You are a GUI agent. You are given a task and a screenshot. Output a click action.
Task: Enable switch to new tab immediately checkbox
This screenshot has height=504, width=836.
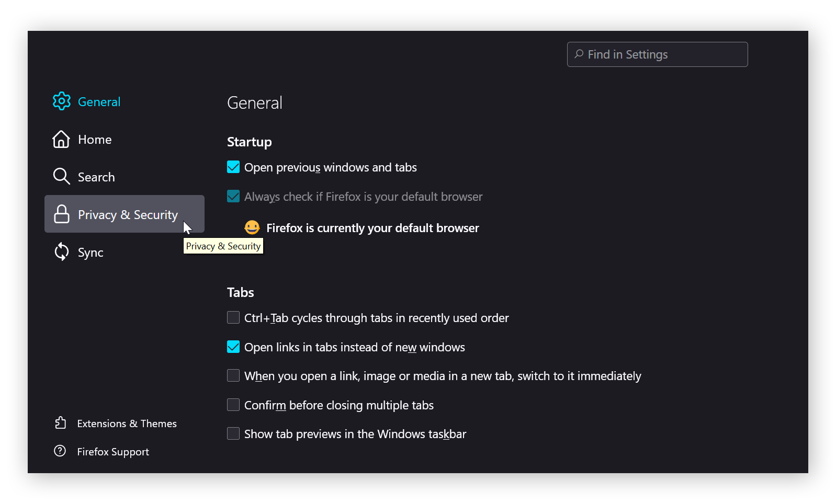click(233, 376)
